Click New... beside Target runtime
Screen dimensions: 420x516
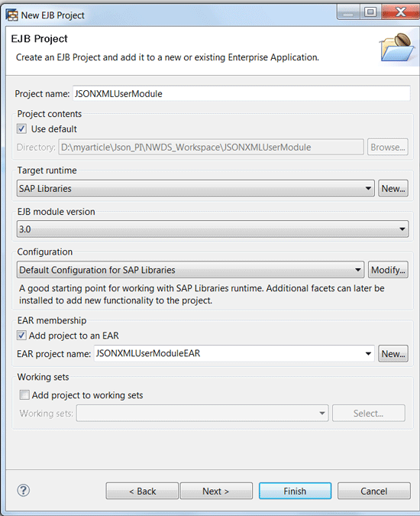click(x=393, y=188)
